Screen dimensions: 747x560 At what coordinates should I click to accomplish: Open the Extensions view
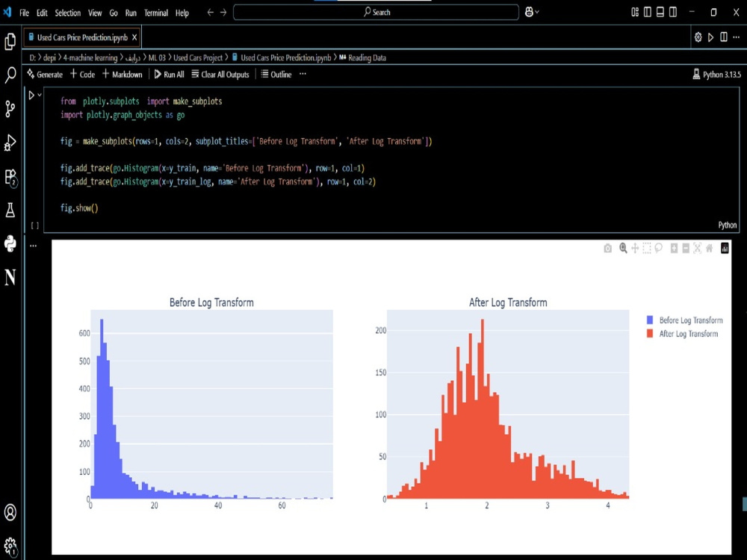click(10, 177)
